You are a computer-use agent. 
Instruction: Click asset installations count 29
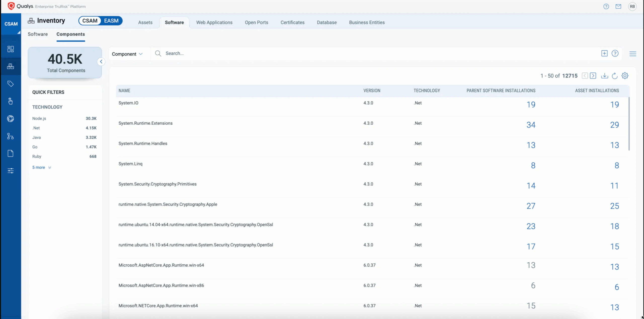coord(614,125)
